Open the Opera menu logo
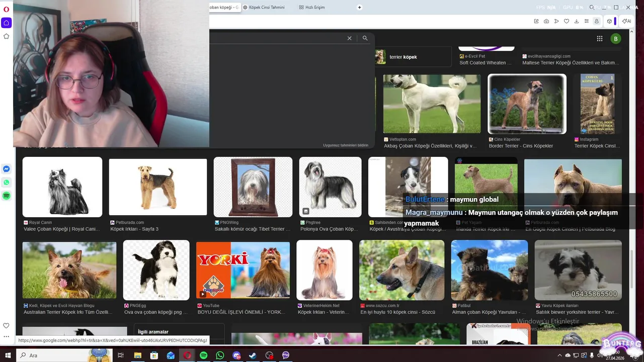The height and width of the screenshot is (362, 644). coord(6,9)
